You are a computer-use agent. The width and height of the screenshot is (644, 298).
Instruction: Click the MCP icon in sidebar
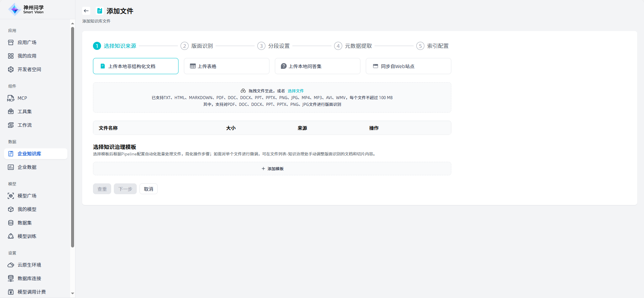(x=11, y=98)
